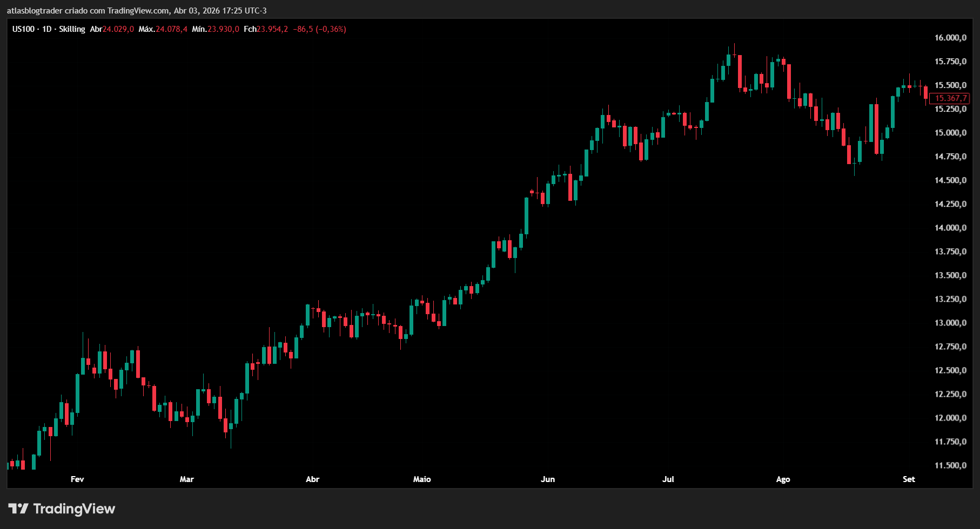The width and height of the screenshot is (980, 529).
Task: Click the red 15.367,7 last price tag
Action: click(950, 98)
